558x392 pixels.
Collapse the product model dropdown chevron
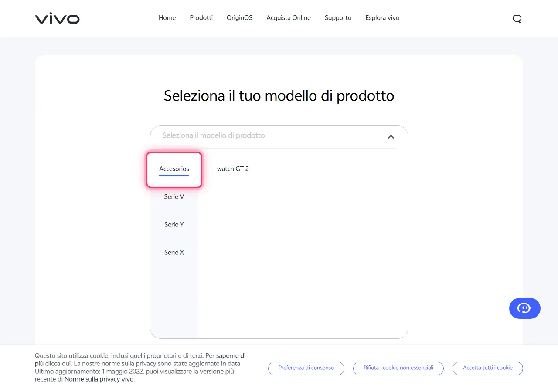pos(391,137)
